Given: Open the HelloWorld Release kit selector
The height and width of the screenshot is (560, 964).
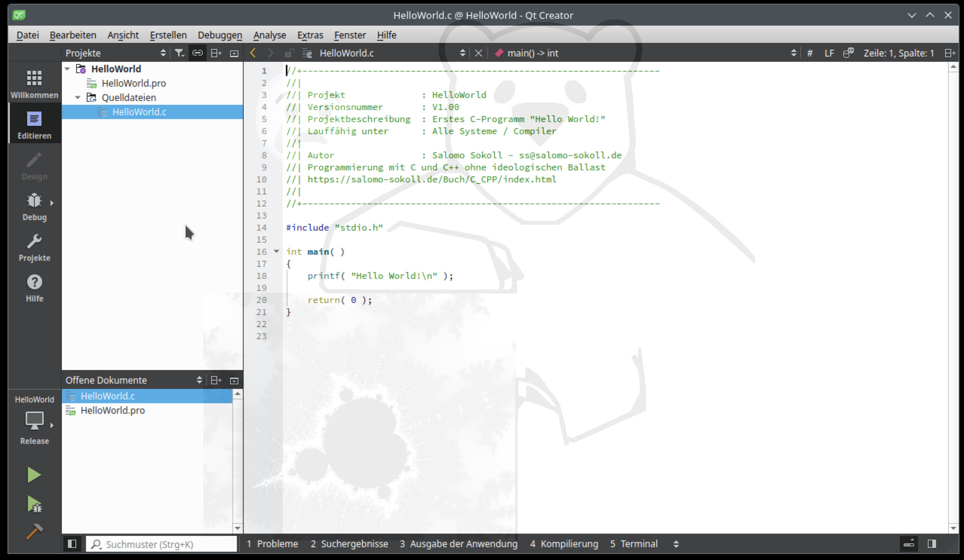Looking at the screenshot, I should pyautogui.click(x=34, y=421).
